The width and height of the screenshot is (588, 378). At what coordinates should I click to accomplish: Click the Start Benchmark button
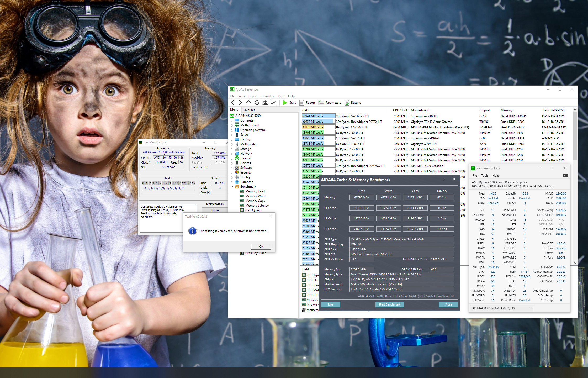(389, 304)
